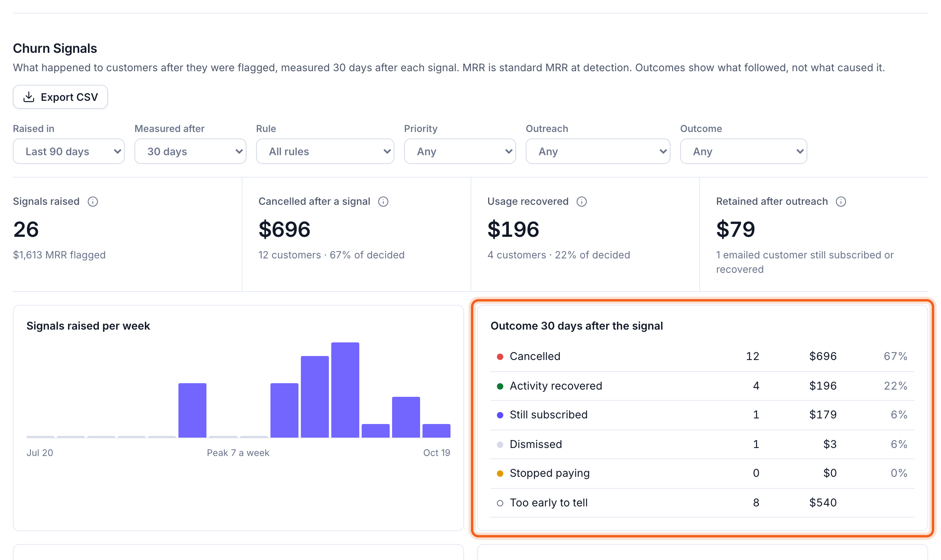Click info icon next to Usage recovered
Screen dimensions: 941x560
point(582,202)
